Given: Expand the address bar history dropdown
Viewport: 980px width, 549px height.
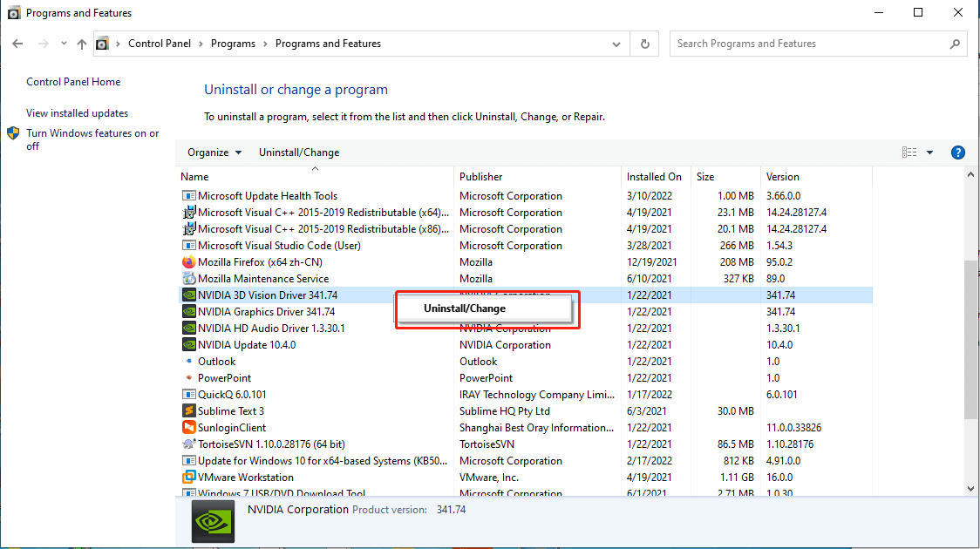Looking at the screenshot, I should (616, 44).
